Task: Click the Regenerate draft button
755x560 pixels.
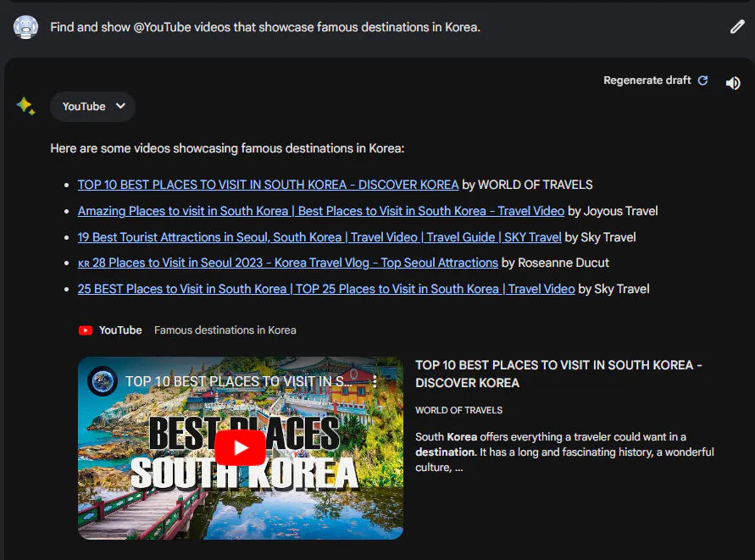Action: pos(655,80)
